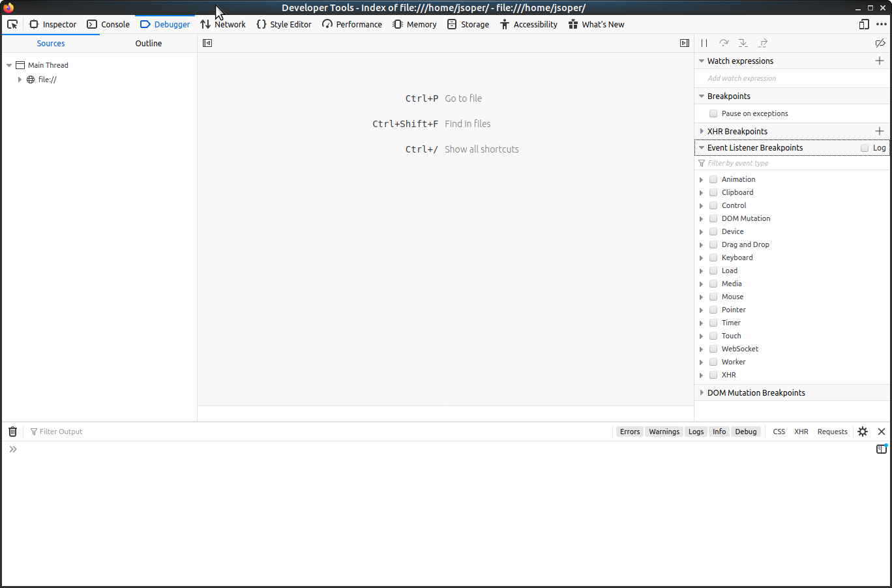Check the WebSocket event breakpoint

click(713, 349)
